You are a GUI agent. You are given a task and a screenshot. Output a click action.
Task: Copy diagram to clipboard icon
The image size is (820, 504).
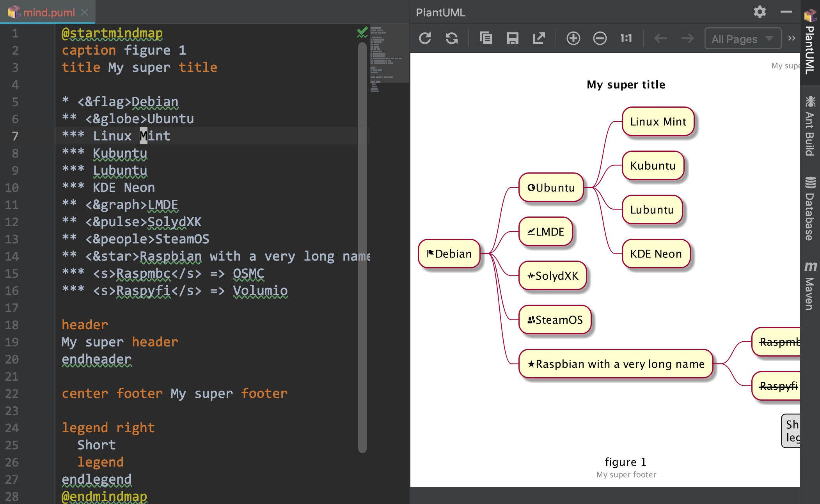pos(486,38)
